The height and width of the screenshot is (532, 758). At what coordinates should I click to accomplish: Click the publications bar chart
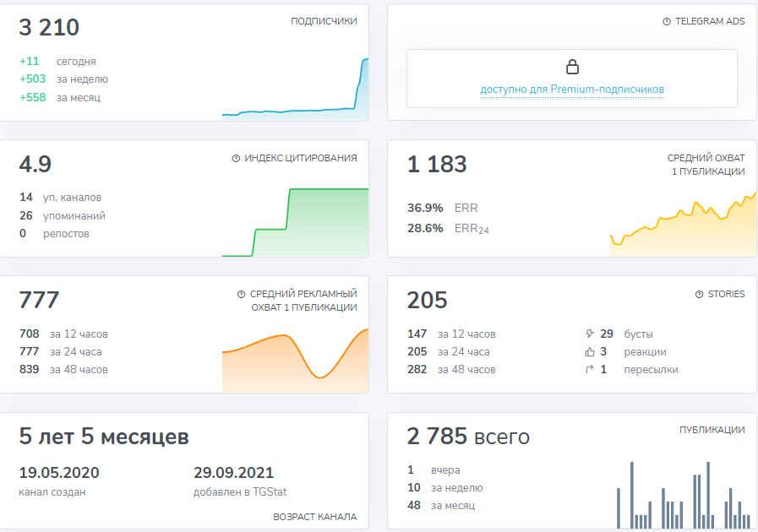[683, 498]
